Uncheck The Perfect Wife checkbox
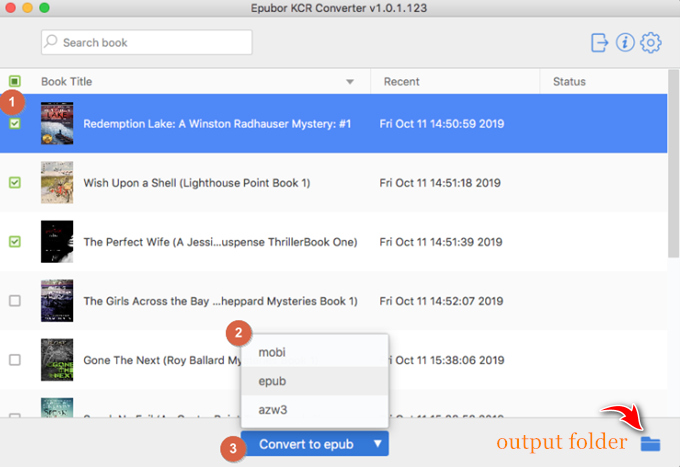This screenshot has height=467, width=680. 15,242
